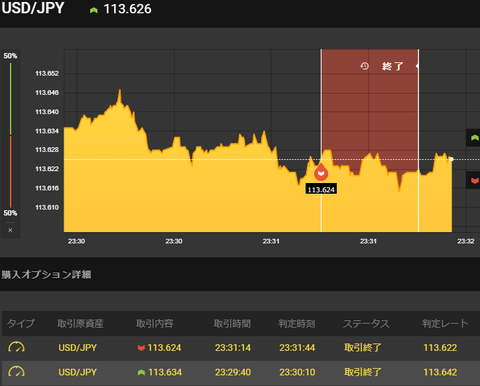Click expiry time 23:30:10
This screenshot has width=480, height=386.
(297, 372)
